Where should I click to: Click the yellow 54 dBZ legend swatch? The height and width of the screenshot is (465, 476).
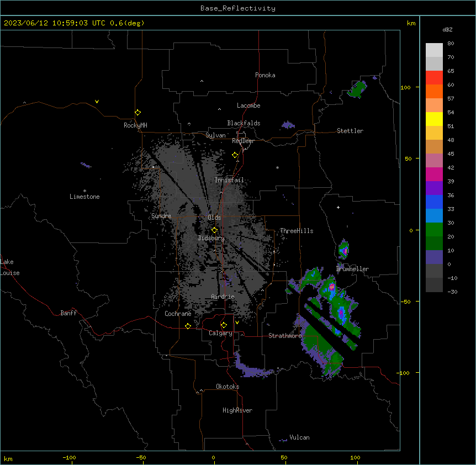pyautogui.click(x=434, y=119)
